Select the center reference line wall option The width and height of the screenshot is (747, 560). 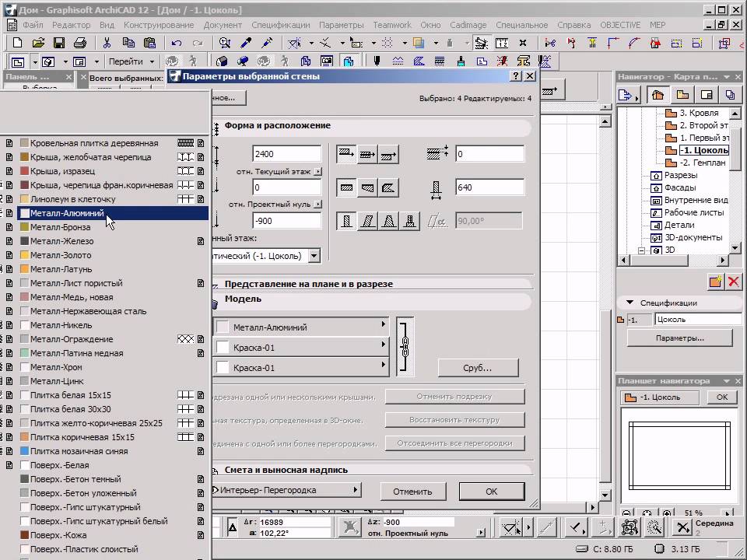pos(367,154)
